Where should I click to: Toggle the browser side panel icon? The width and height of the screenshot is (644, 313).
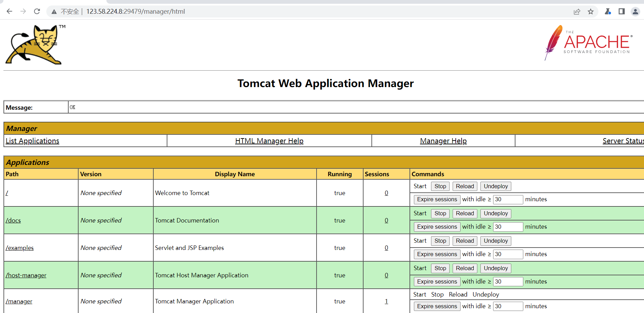[621, 11]
